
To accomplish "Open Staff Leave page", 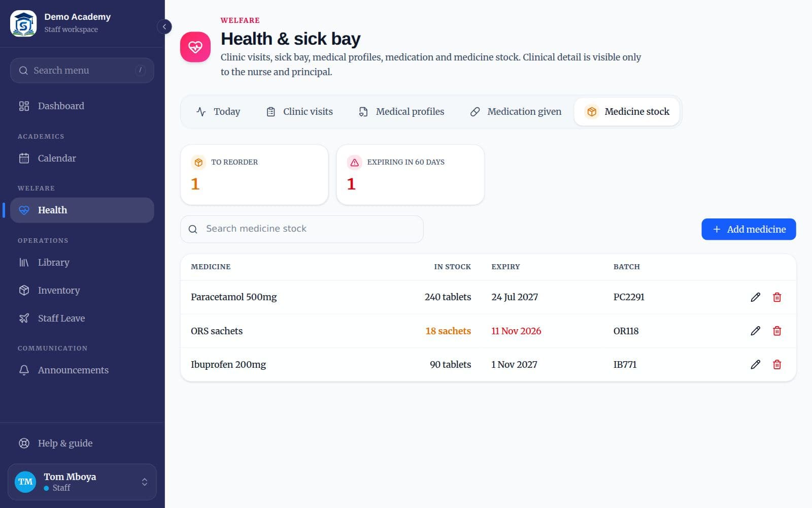I will coord(82,319).
